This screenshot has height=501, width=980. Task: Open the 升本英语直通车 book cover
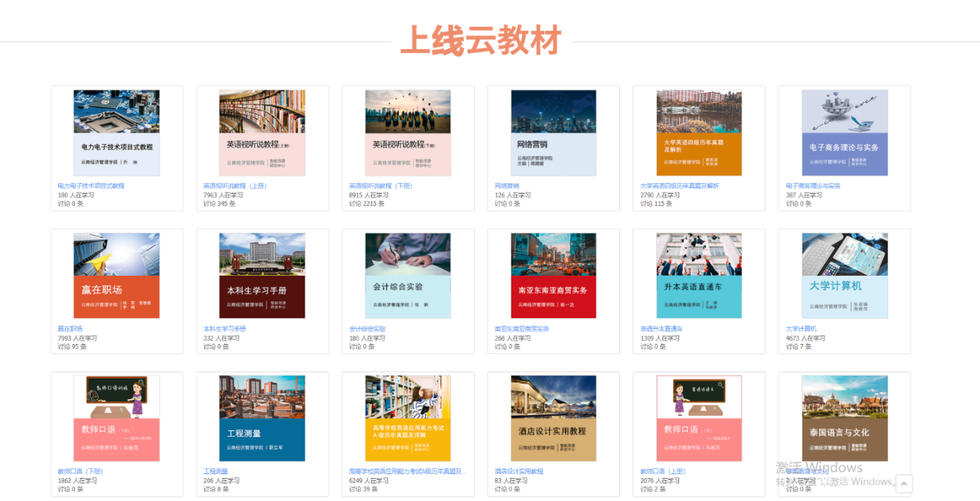coord(699,276)
